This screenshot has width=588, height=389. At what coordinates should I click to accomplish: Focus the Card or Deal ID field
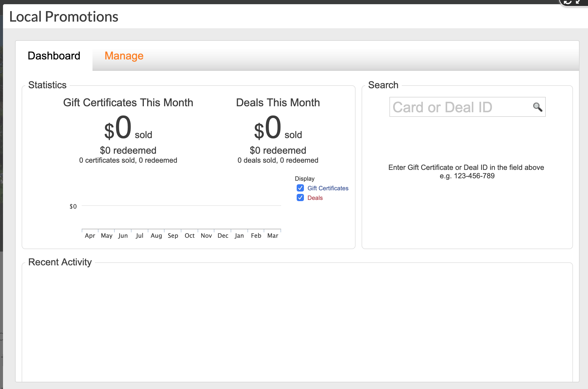point(459,107)
